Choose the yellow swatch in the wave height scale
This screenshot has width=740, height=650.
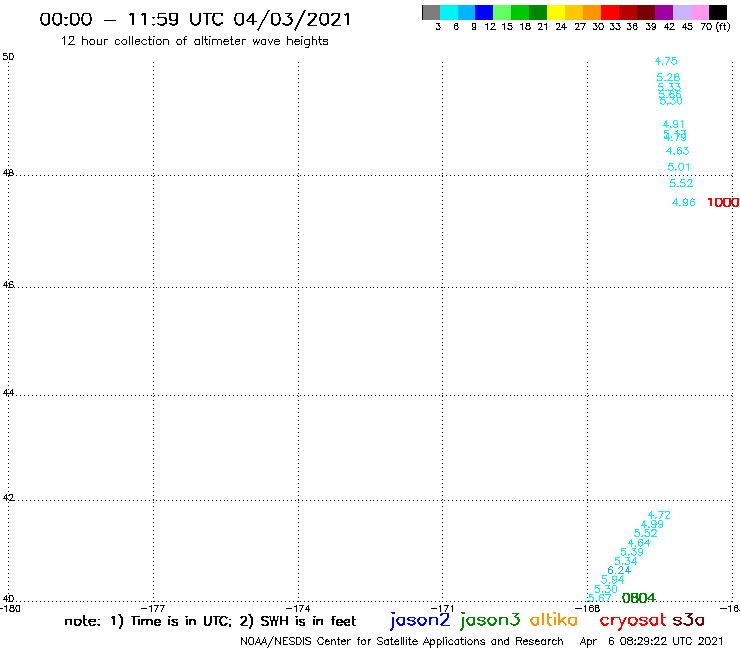556,12
